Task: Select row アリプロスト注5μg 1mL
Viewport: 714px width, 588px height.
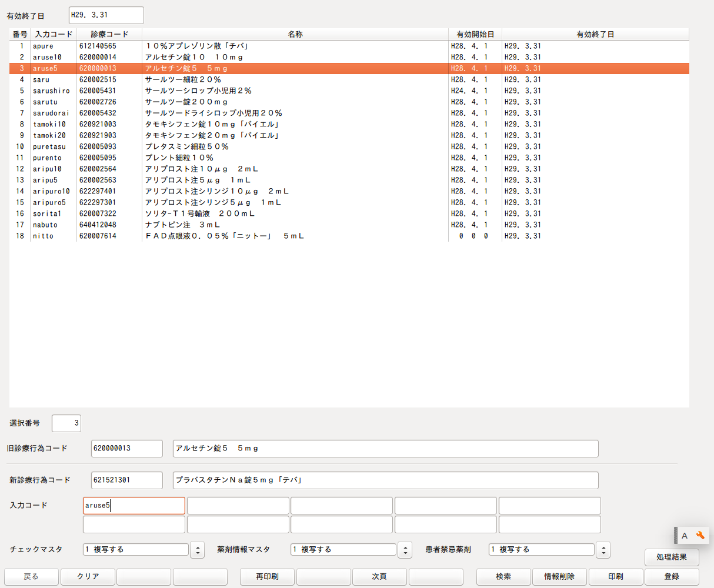Action: 349,180
